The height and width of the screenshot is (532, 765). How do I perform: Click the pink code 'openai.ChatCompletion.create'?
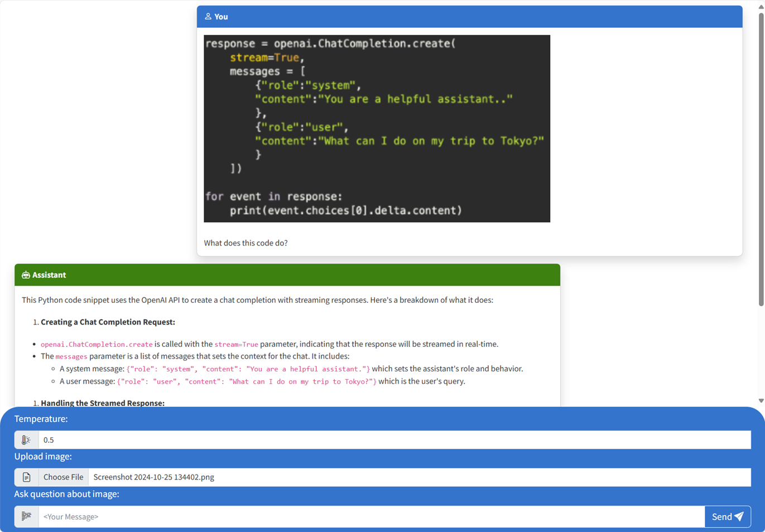[97, 345]
